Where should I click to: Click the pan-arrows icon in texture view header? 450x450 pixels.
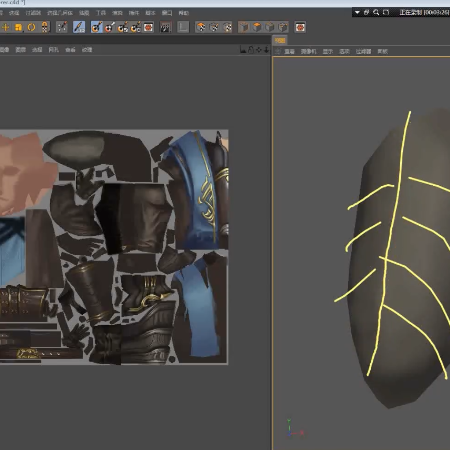tap(259, 50)
